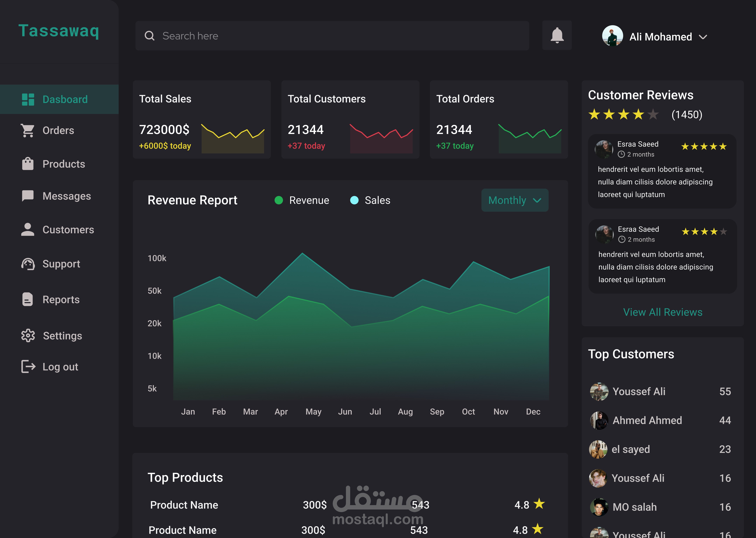Click the Total Orders green sparkline chart
This screenshot has width=756, height=538.
(530, 139)
